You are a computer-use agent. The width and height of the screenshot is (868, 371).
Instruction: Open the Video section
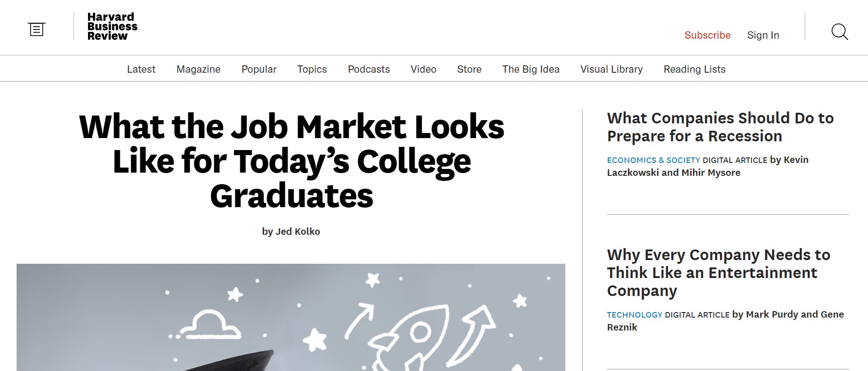click(x=423, y=69)
